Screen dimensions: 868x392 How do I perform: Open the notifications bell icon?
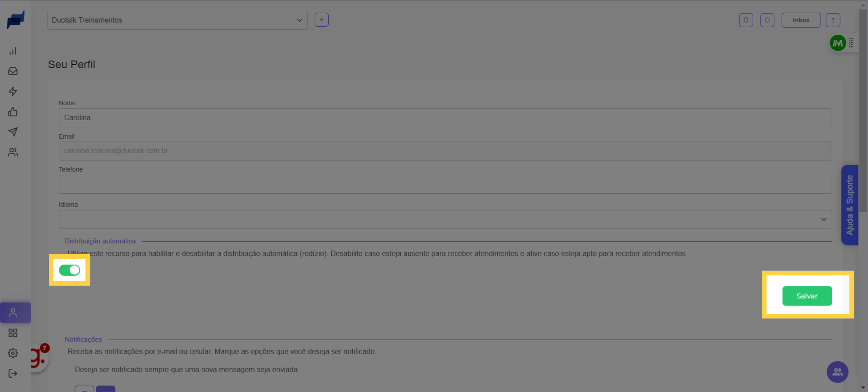click(746, 20)
